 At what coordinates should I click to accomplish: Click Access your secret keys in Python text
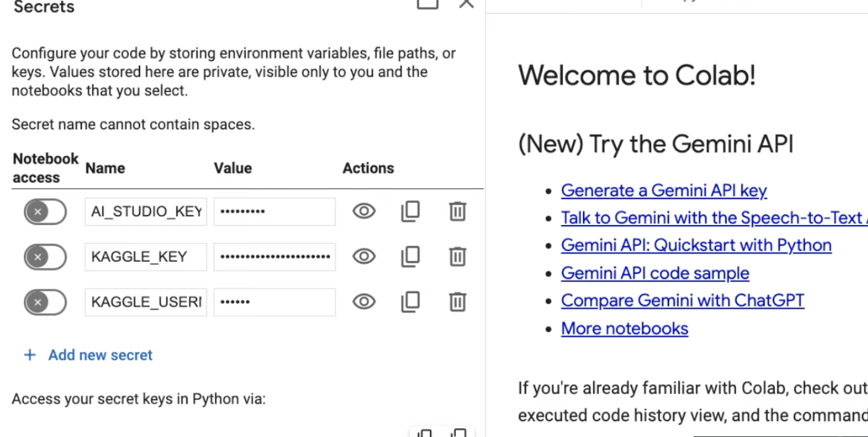pos(138,399)
